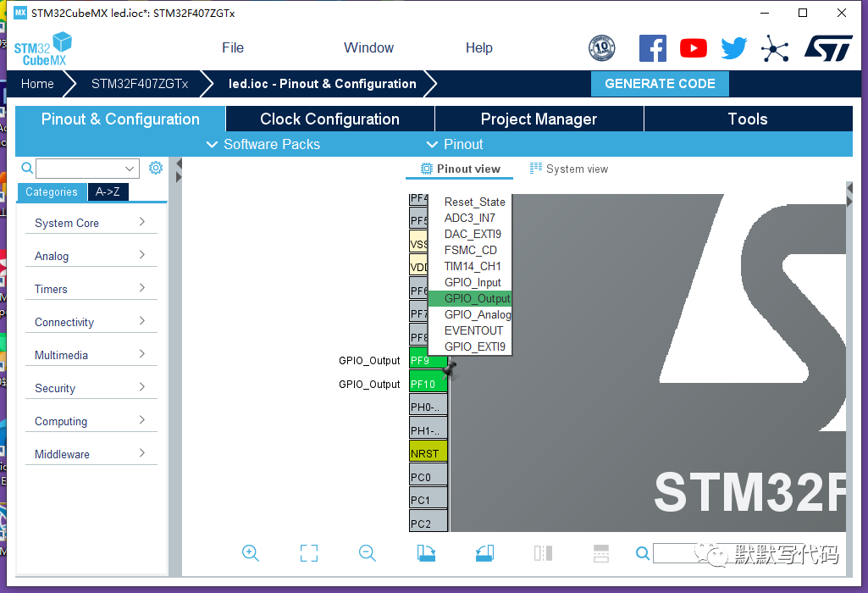
Task: Click the GENERATE CODE button
Action: [x=660, y=83]
